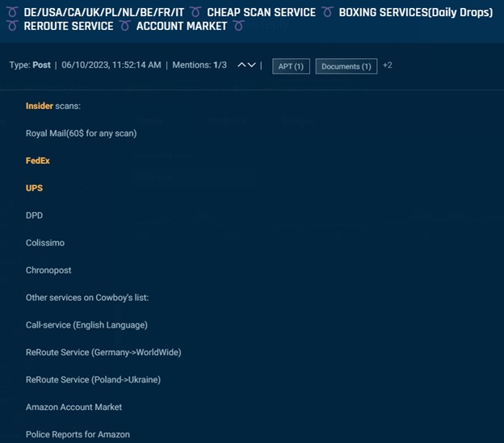Viewport: 504px width, 443px height.
Task: Click 'Police Reports for Amazon' line
Action: [78, 435]
